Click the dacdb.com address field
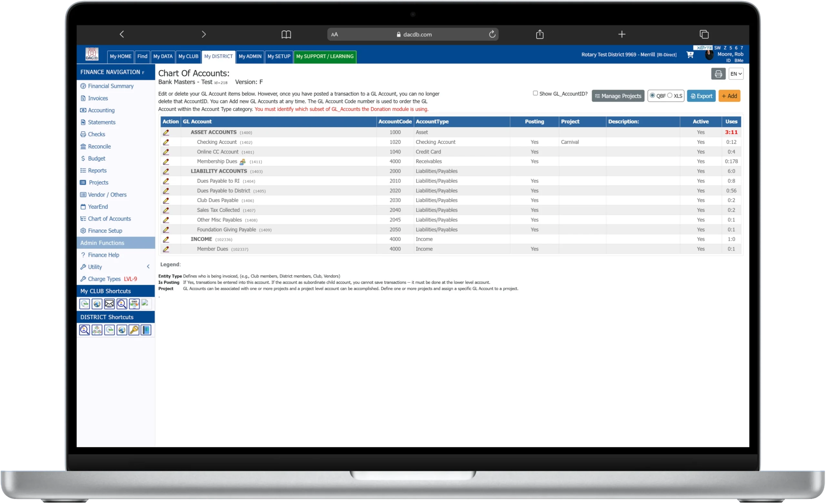This screenshot has height=504, width=826. tap(413, 34)
